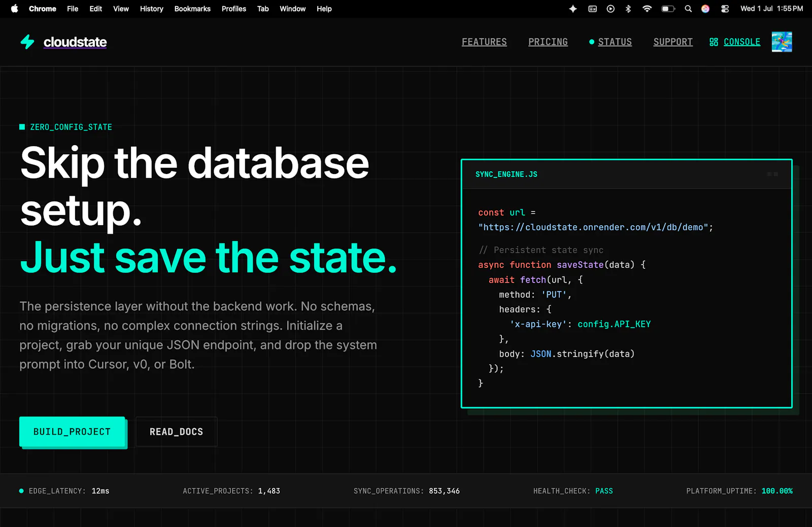The height and width of the screenshot is (527, 812).
Task: Click the ZERO_CONFIG_STATE label
Action: coord(71,127)
